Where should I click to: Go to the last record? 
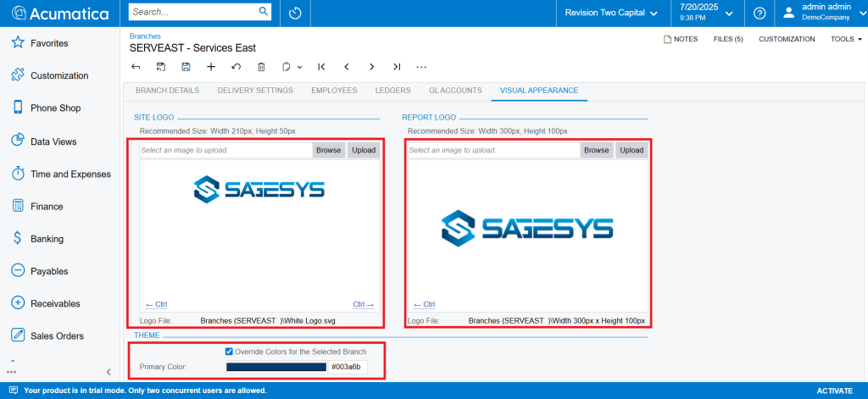[397, 67]
